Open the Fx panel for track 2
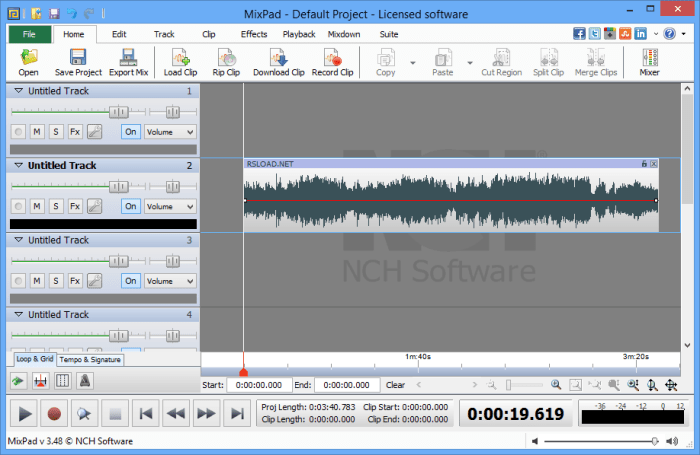 (75, 206)
